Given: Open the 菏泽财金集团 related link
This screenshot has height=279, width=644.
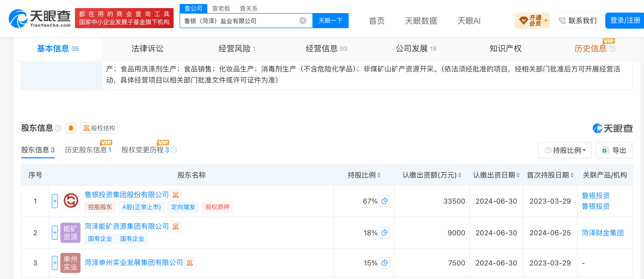Looking at the screenshot, I should click(603, 233).
